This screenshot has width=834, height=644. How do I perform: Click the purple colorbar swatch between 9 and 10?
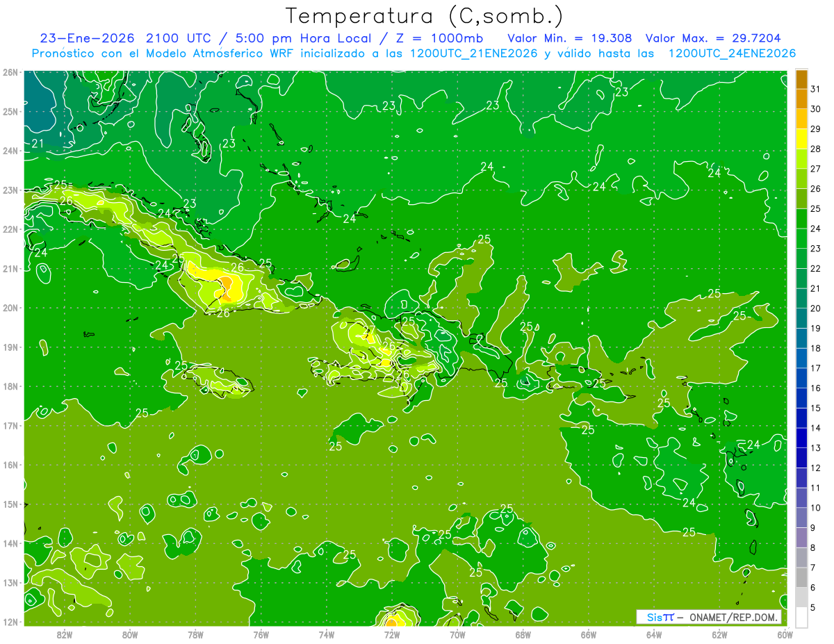click(x=801, y=518)
